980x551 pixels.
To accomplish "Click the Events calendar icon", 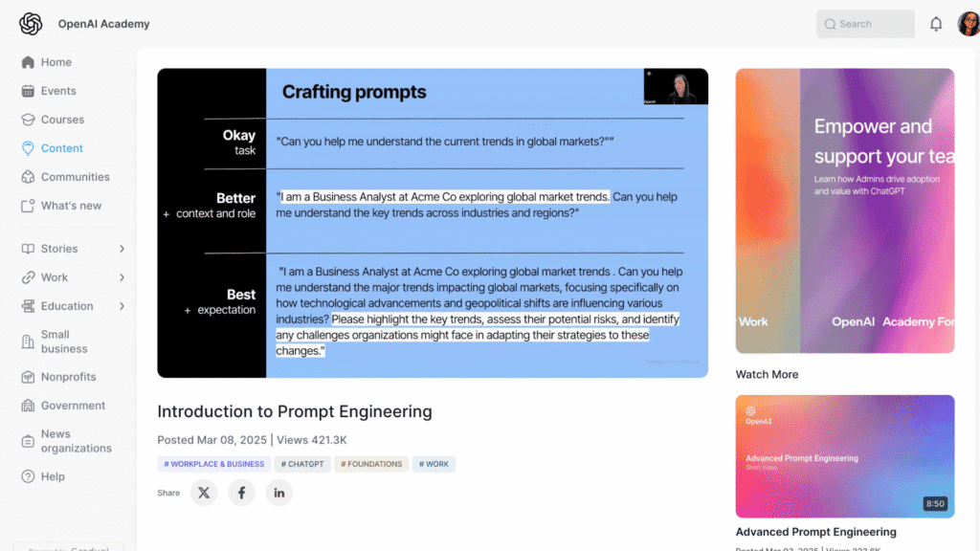I will pos(28,91).
